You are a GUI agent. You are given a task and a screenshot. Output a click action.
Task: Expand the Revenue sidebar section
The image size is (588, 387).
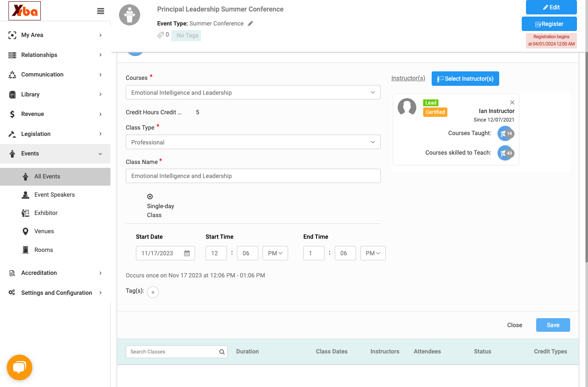click(55, 114)
